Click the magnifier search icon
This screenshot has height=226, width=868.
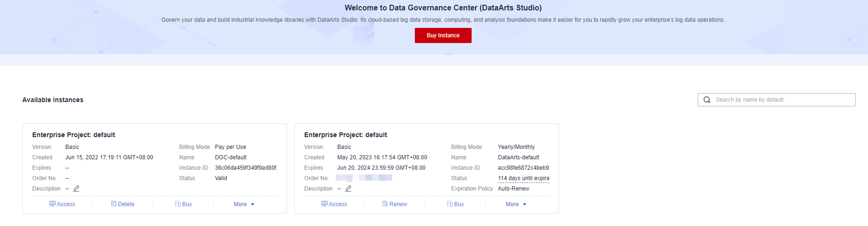click(707, 100)
